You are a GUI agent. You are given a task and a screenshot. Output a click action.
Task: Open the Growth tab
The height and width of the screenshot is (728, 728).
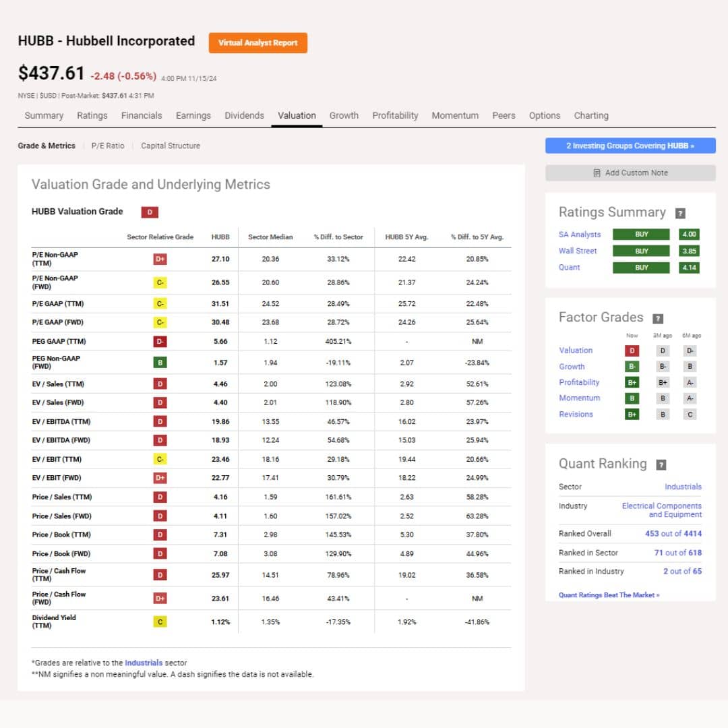344,116
